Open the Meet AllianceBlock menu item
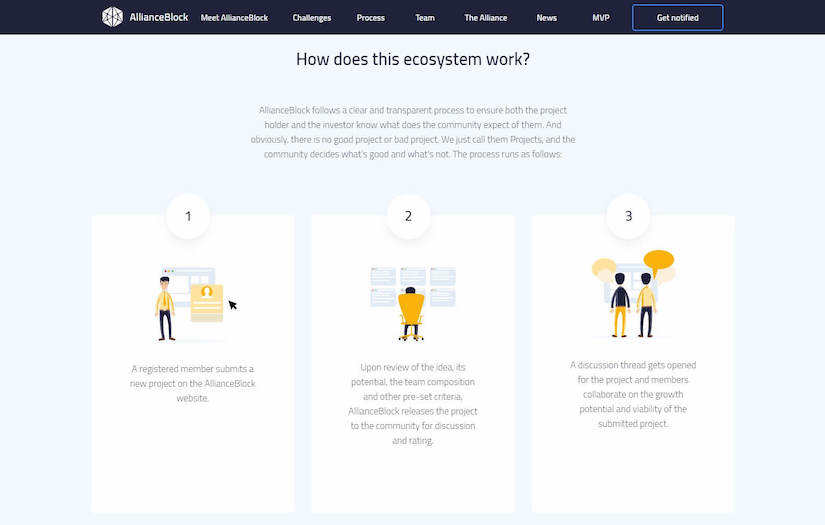This screenshot has width=825, height=525. click(x=234, y=18)
